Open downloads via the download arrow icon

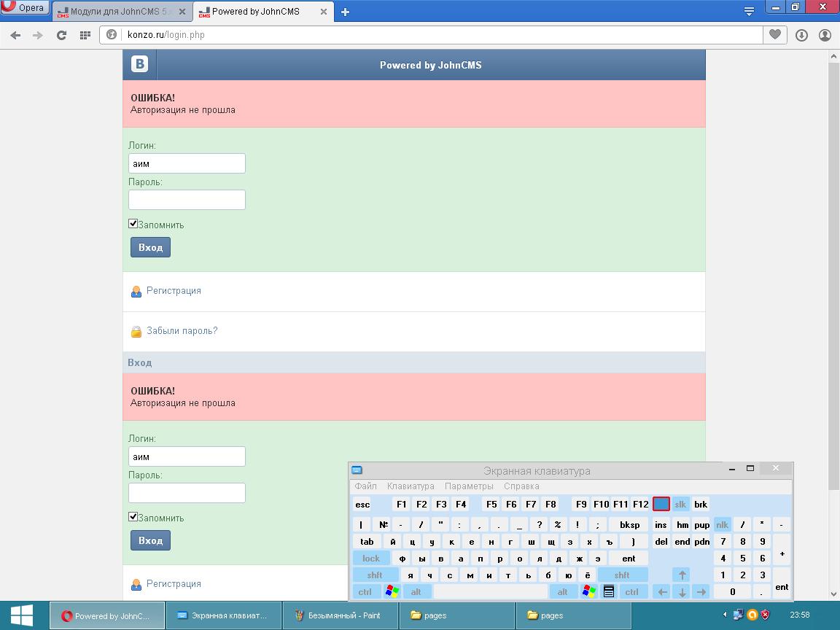click(x=801, y=35)
